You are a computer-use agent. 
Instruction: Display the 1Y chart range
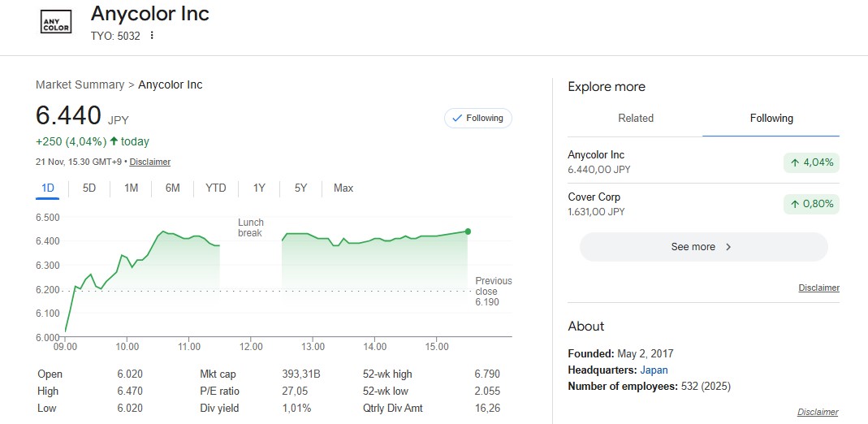click(259, 188)
